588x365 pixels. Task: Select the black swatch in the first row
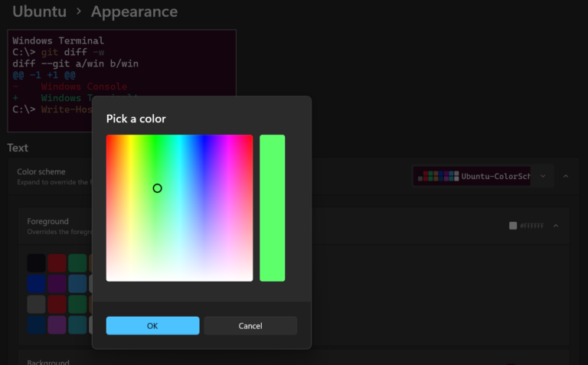tap(36, 263)
